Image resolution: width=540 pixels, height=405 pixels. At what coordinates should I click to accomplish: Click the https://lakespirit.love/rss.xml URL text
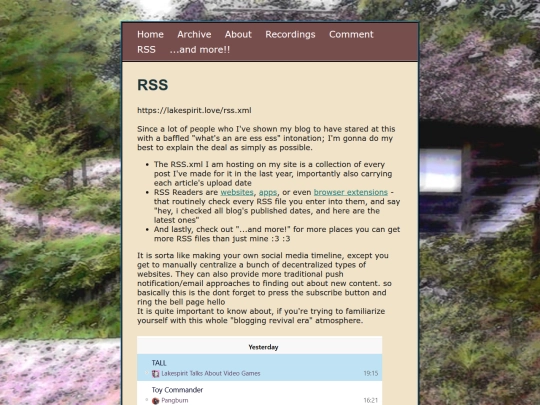click(x=194, y=110)
